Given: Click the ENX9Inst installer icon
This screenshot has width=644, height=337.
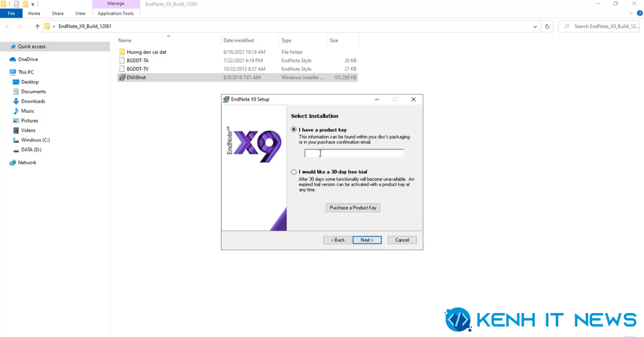Looking at the screenshot, I should 122,77.
